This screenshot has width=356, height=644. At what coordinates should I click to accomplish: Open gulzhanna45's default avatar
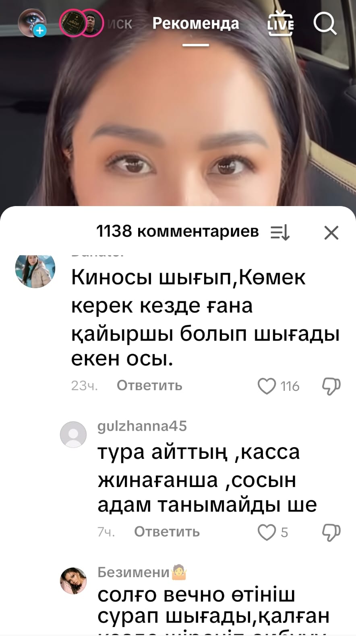(73, 434)
